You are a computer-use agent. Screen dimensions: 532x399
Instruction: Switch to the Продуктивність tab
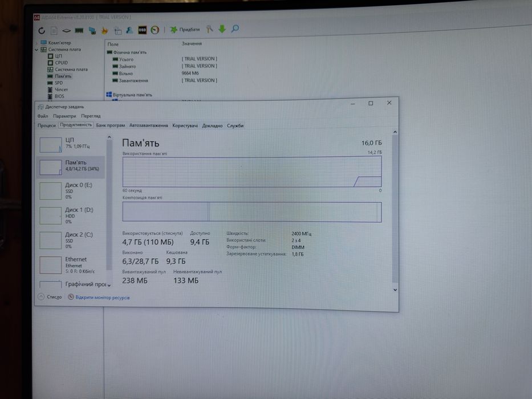click(76, 125)
